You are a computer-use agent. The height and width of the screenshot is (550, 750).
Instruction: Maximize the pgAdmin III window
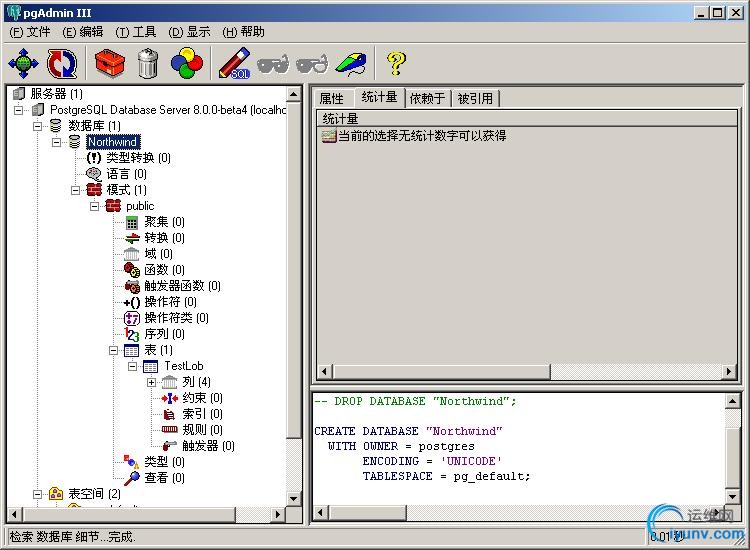pyautogui.click(x=717, y=13)
